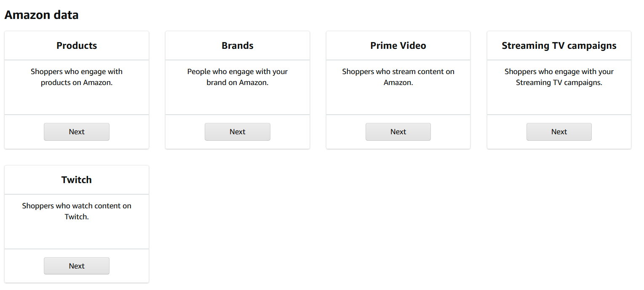Select Next on the Twitch card
This screenshot has width=644, height=290.
tap(77, 266)
